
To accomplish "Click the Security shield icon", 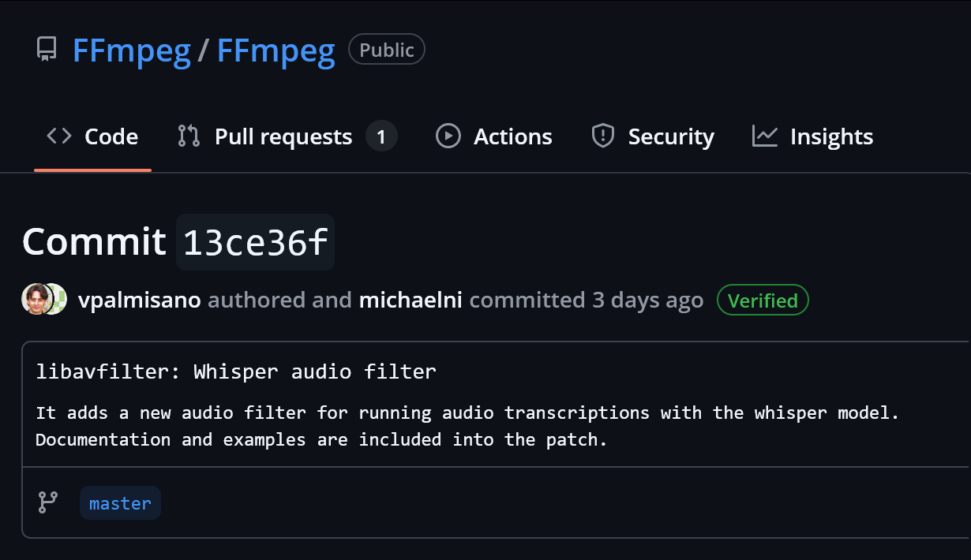I will [x=603, y=136].
